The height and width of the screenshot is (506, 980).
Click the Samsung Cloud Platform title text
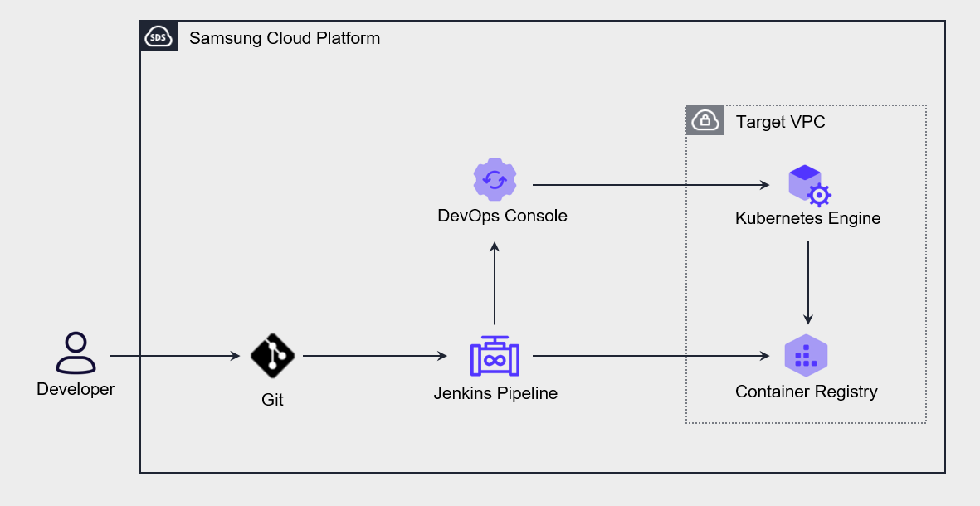(x=285, y=38)
